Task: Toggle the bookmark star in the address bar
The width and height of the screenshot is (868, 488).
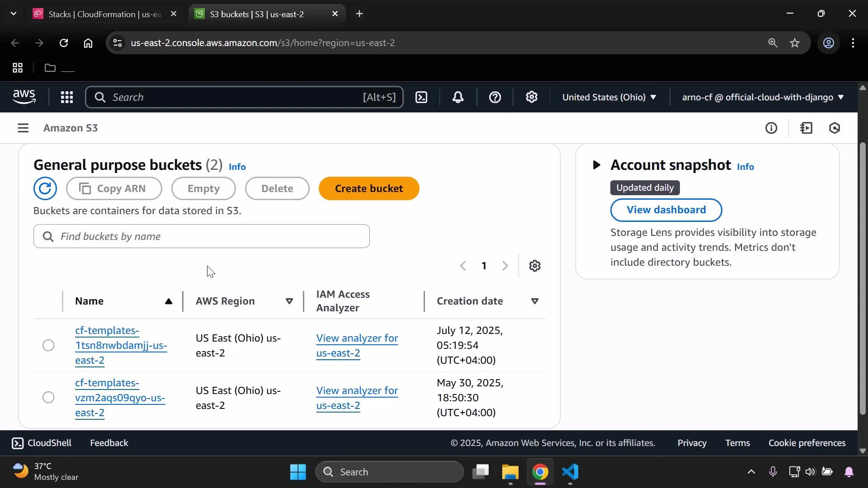Action: [x=795, y=43]
